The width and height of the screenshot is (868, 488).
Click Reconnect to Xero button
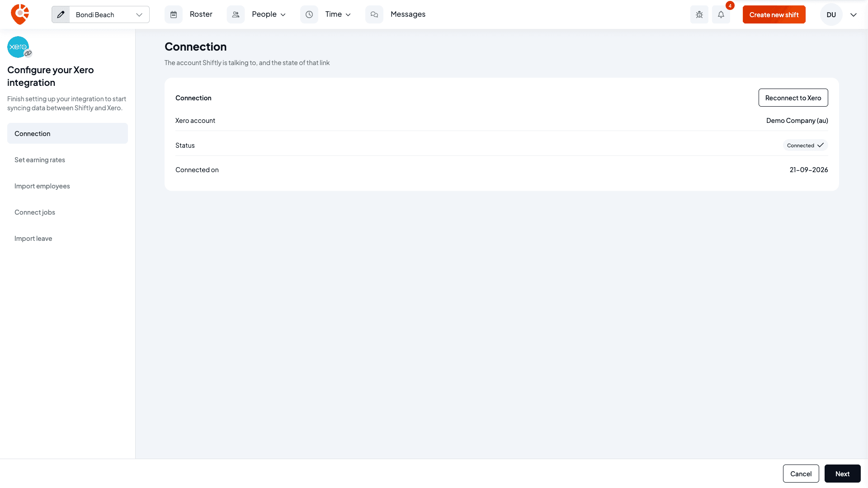tap(793, 98)
